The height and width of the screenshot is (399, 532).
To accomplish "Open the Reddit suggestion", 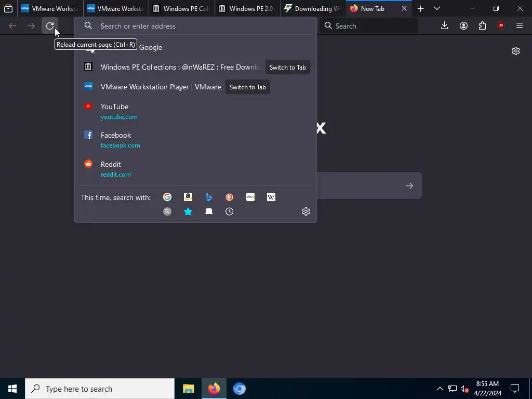I will coord(195,169).
